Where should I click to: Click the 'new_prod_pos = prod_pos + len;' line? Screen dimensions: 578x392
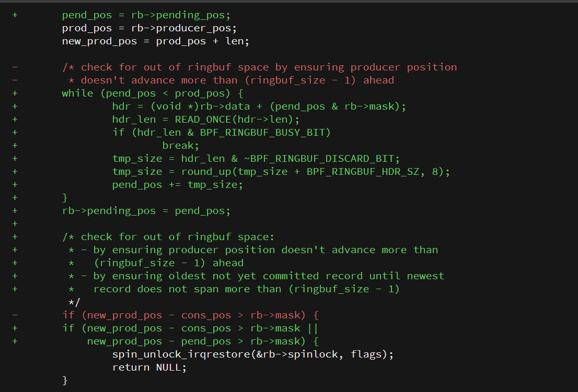point(155,41)
